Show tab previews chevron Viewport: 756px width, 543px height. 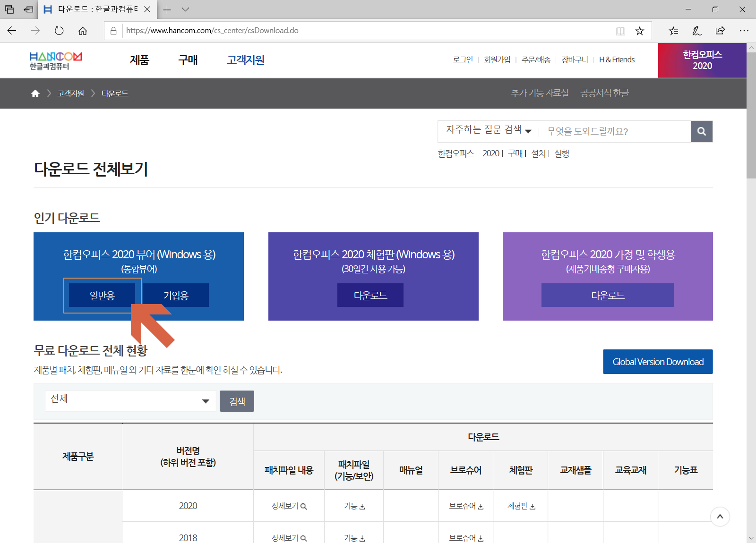point(185,9)
